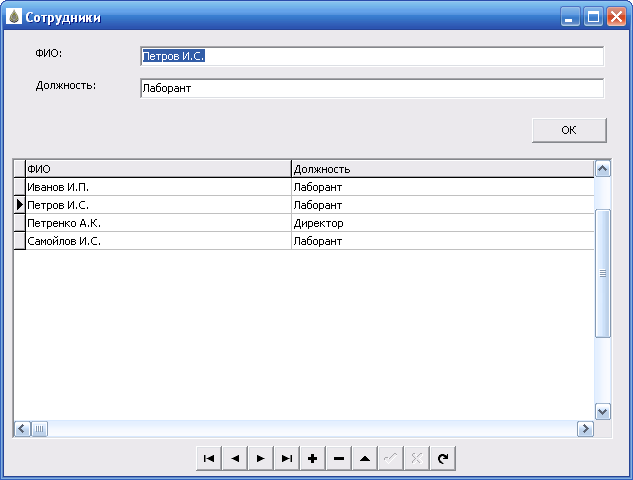Viewport: 633px width, 480px height.
Task: Refresh data with navigator refresh button
Action: coord(442,458)
